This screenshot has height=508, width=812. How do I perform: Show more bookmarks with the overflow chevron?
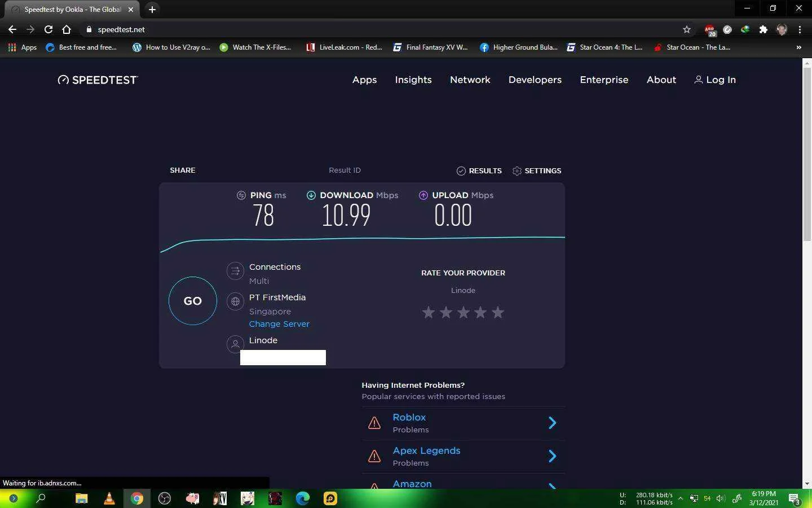tap(798, 47)
